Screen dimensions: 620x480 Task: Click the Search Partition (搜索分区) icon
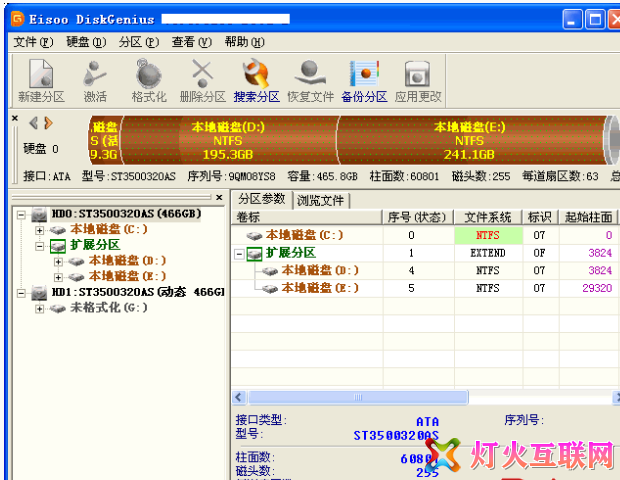[256, 74]
